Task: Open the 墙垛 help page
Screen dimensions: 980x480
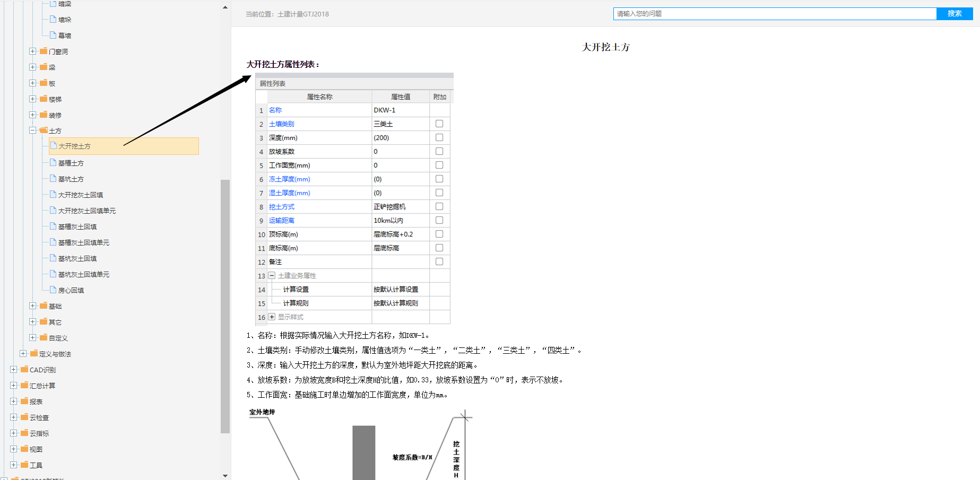Action: coord(65,20)
